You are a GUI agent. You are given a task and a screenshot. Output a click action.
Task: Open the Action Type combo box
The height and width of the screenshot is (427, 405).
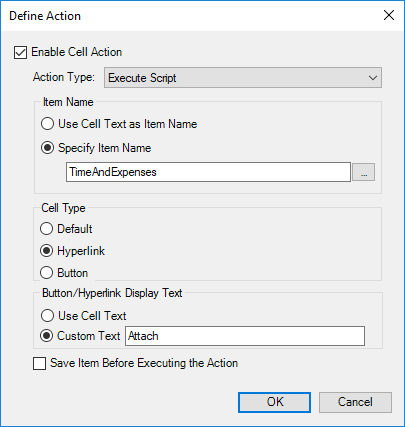243,78
